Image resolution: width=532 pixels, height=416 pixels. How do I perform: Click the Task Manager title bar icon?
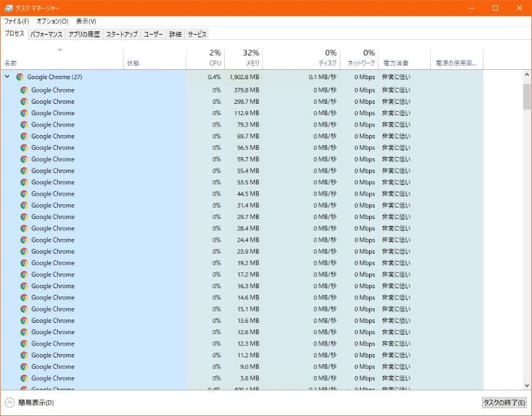[x=9, y=8]
